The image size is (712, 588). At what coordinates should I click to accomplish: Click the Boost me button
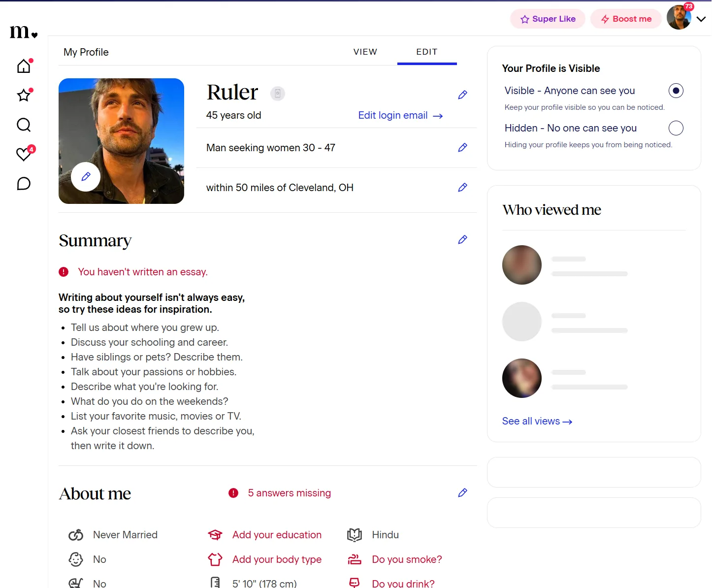626,19
